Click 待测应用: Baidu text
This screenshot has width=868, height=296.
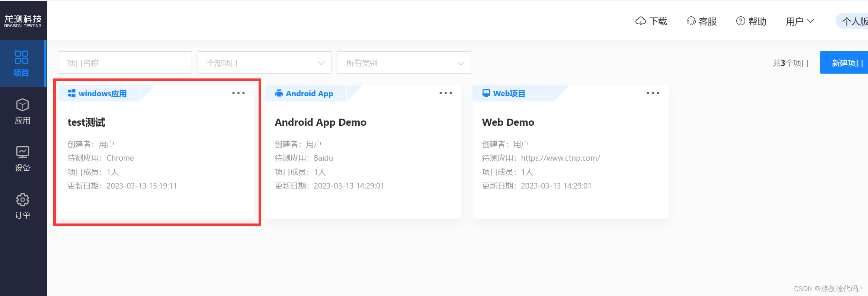coord(304,158)
